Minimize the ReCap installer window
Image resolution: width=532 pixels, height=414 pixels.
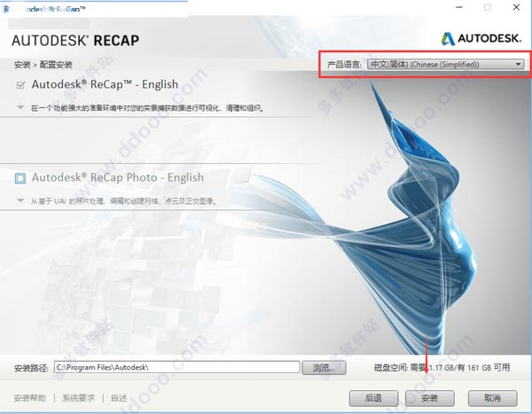(459, 7)
